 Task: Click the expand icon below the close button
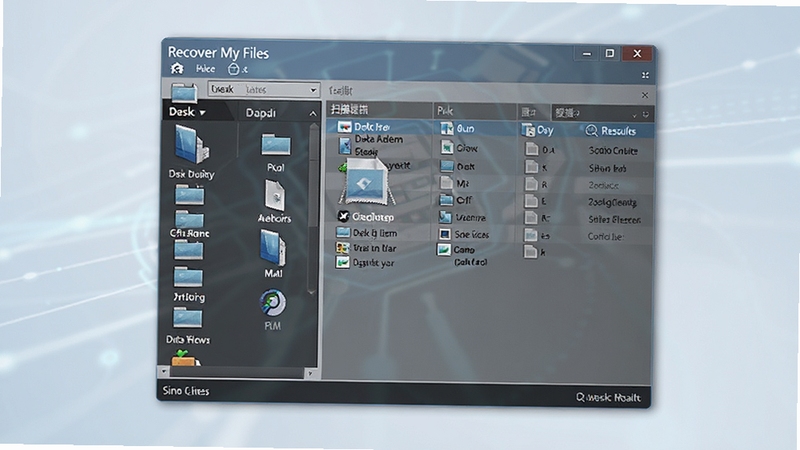tap(645, 76)
